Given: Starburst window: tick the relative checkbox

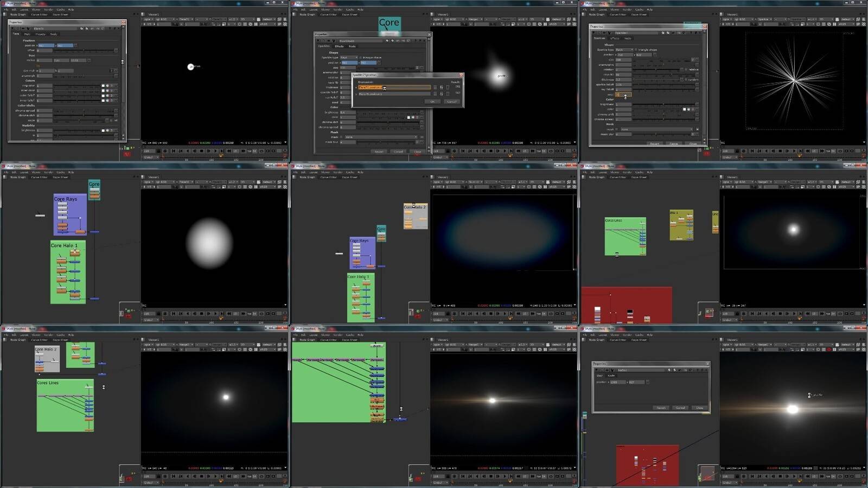Looking at the screenshot, I should pyautogui.click(x=686, y=69).
